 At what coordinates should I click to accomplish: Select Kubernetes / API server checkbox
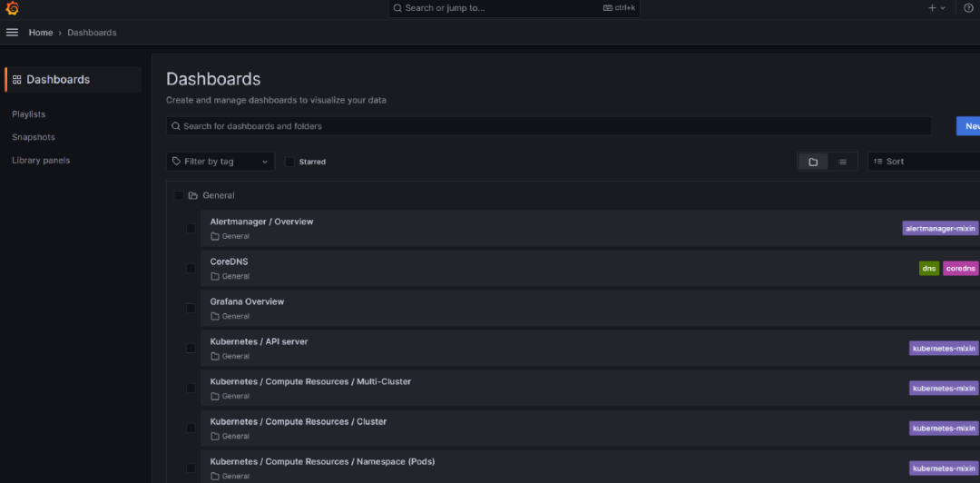coord(191,349)
